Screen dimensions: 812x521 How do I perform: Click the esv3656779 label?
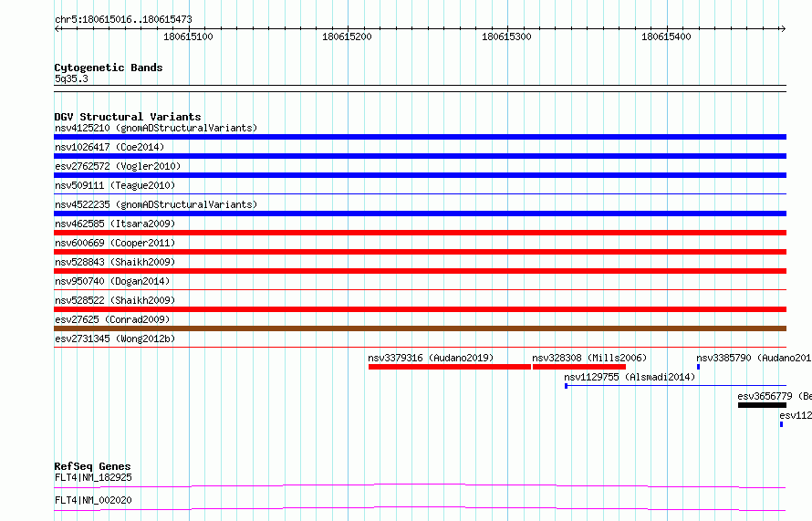[775, 396]
